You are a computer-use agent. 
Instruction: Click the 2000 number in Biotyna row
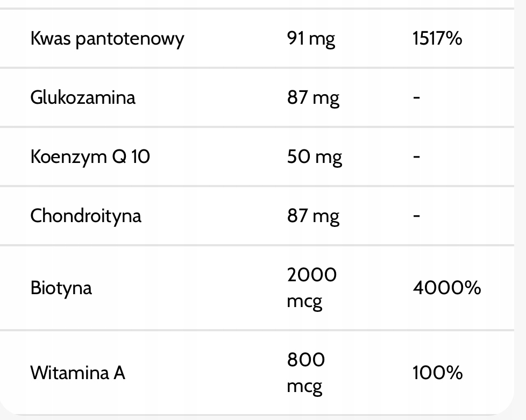(312, 275)
